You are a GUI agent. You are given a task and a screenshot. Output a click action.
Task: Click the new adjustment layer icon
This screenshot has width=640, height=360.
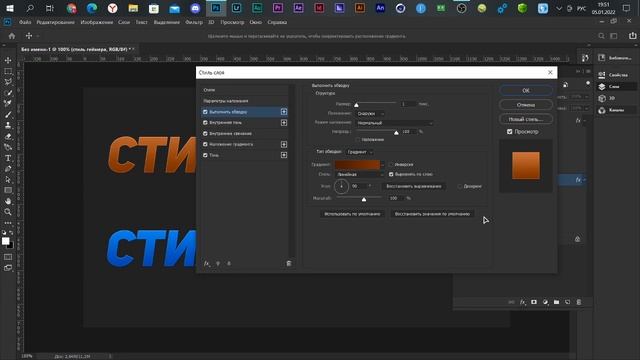(545, 302)
